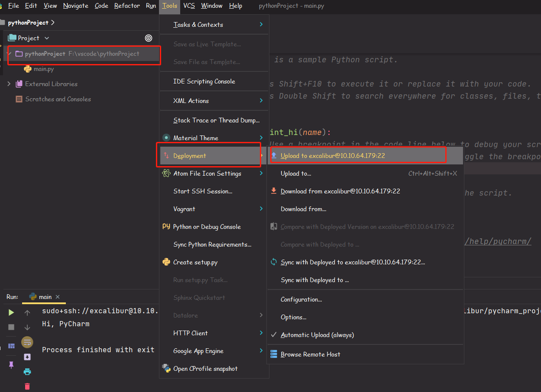Open the Window menu
Viewport: 541px width, 392px height.
[212, 6]
